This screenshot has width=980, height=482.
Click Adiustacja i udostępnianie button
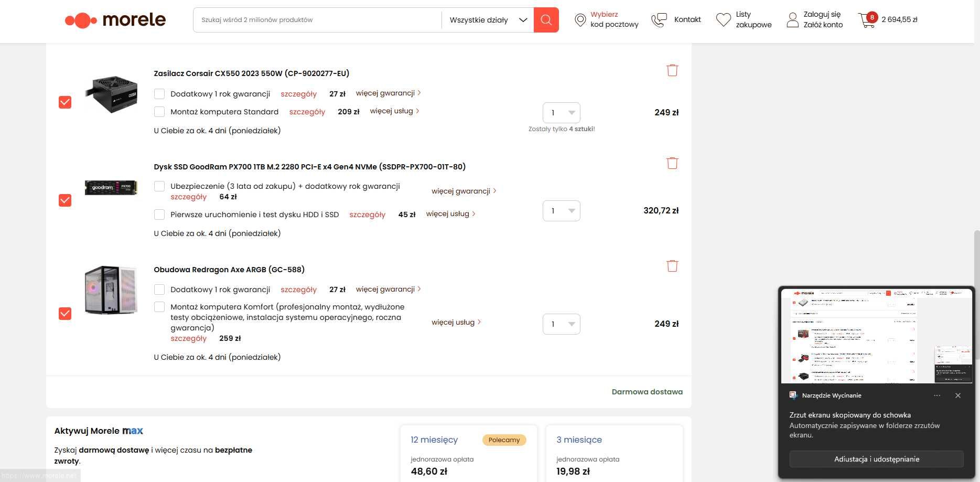[x=876, y=459]
